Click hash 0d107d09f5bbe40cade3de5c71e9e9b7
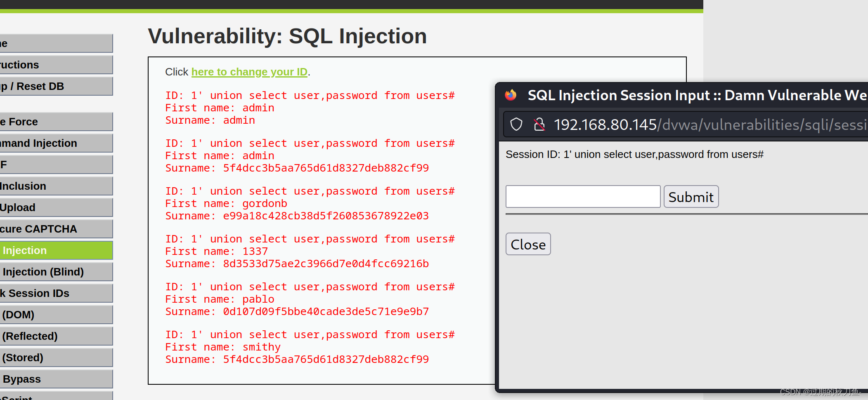868x400 pixels. 326,312
